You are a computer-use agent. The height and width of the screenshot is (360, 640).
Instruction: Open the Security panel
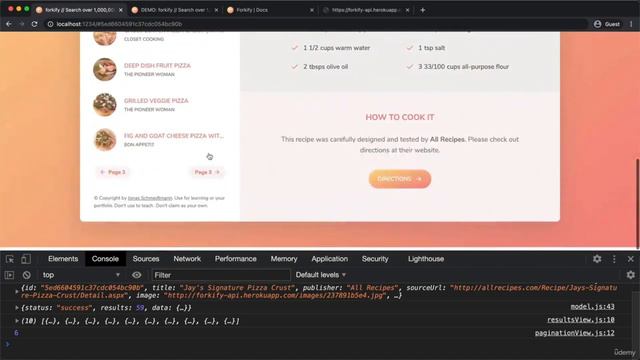coord(375,259)
